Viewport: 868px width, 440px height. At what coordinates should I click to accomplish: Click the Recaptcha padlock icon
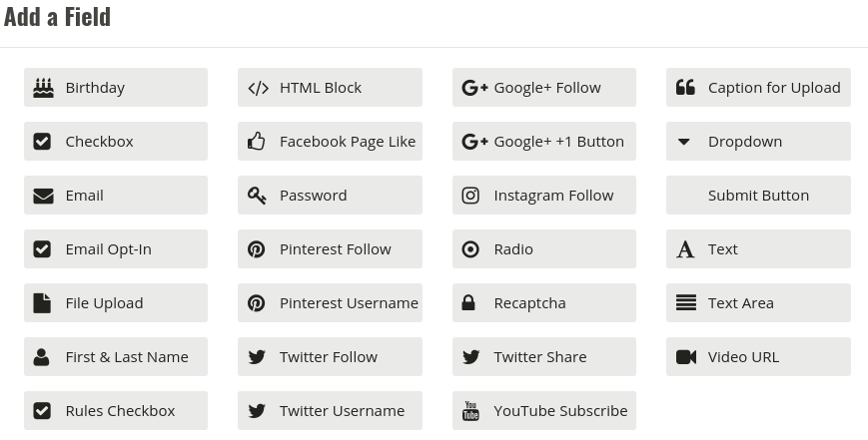click(468, 303)
